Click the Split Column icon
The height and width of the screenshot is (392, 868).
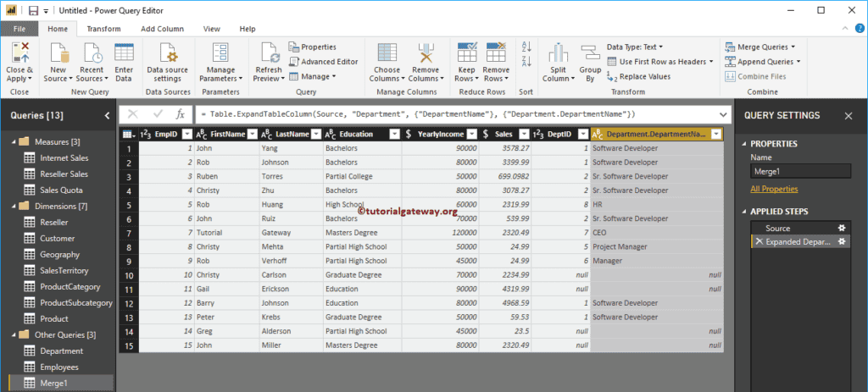point(558,53)
